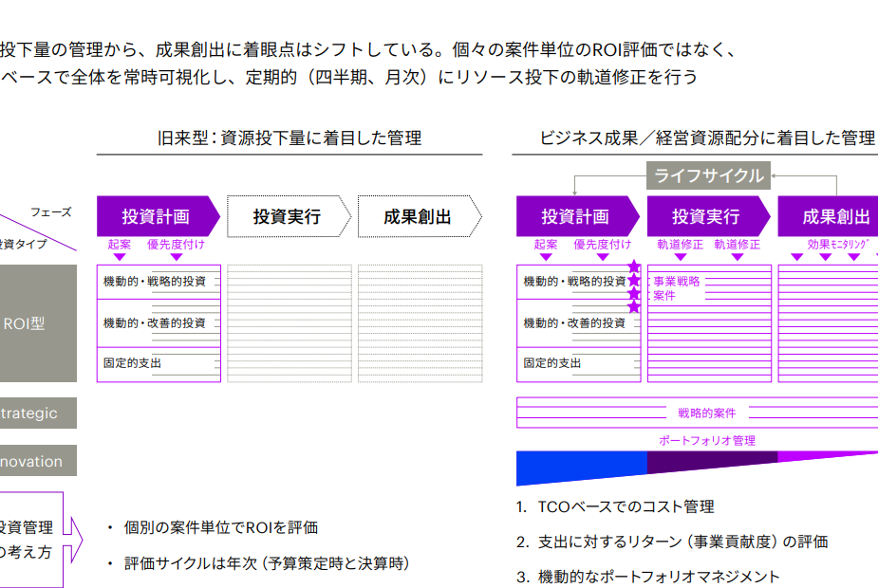Click heading 旧来型：資源投下量に着目した管理

pyautogui.click(x=290, y=138)
